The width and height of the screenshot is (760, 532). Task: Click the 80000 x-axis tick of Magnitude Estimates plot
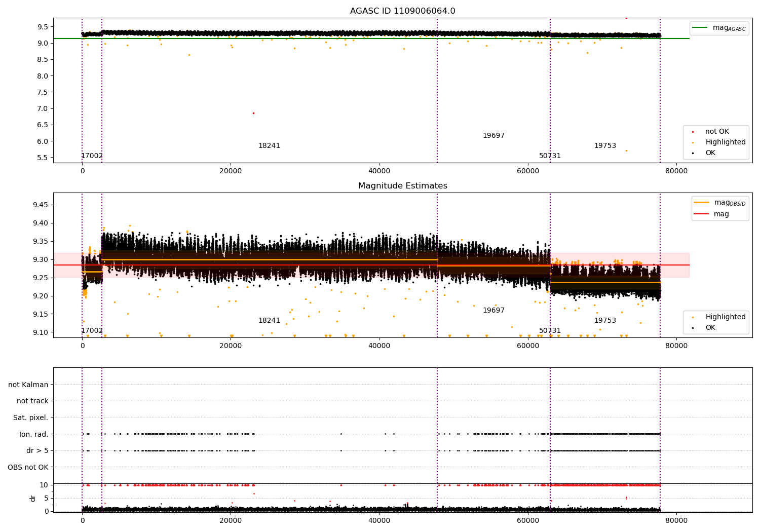[676, 346]
